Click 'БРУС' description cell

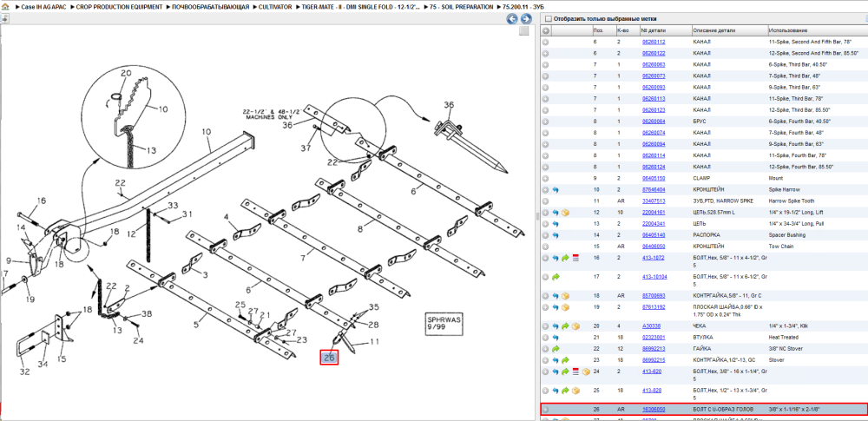700,122
